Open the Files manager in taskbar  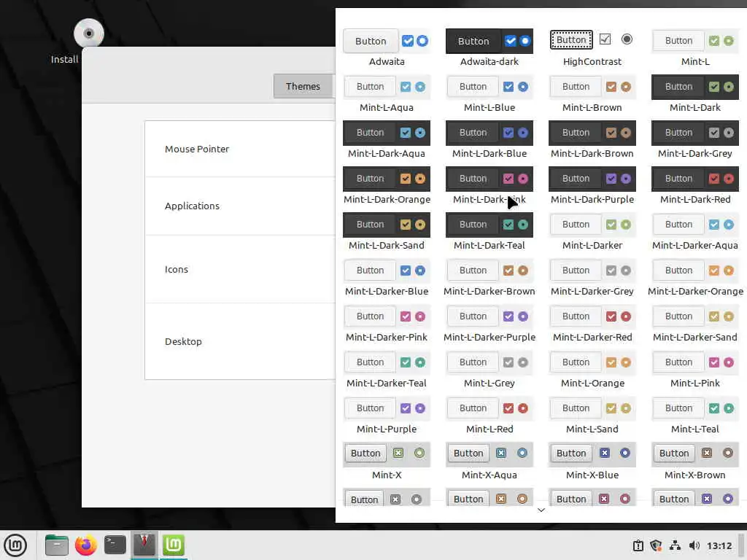point(57,545)
